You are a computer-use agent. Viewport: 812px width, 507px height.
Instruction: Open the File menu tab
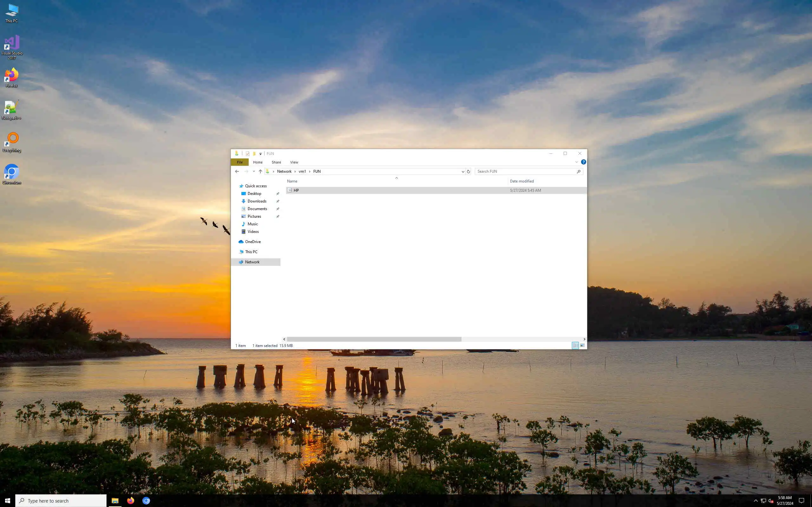click(239, 162)
